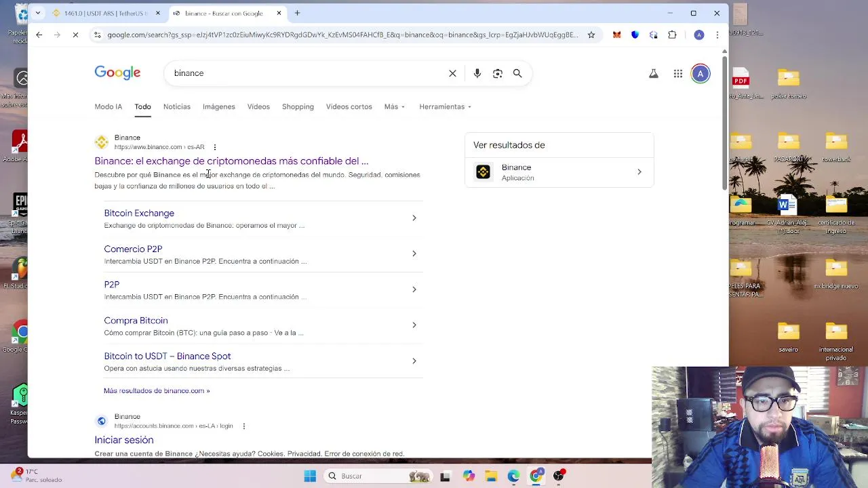Open the Extensions puzzle-piece menu
The width and height of the screenshot is (868, 488).
[x=672, y=35]
